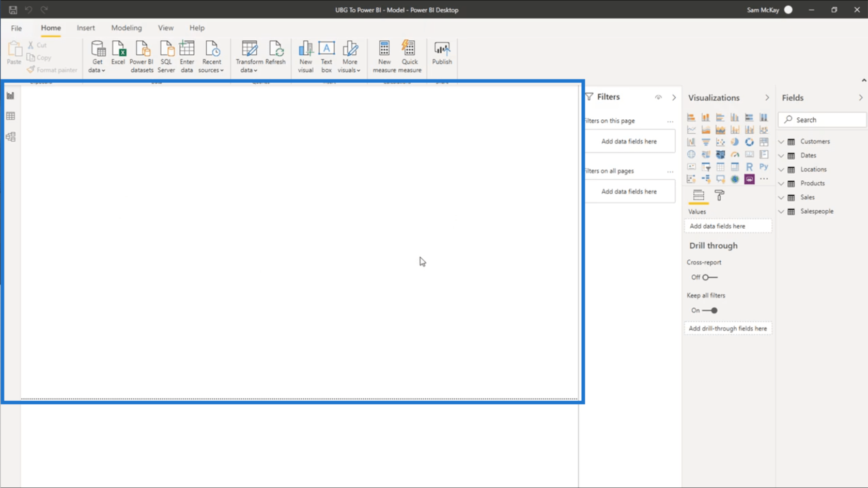
Task: Select the globe map visualization
Action: [691, 154]
